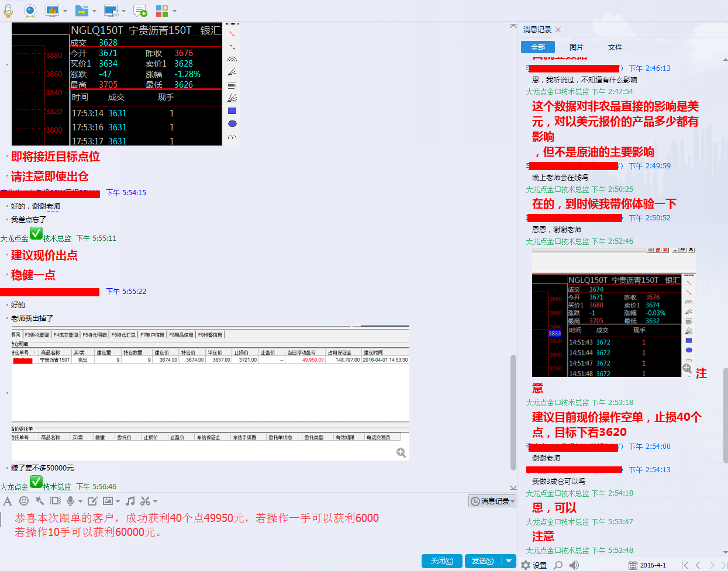Expand the send button options arrow
728x571 pixels.
pos(509,561)
